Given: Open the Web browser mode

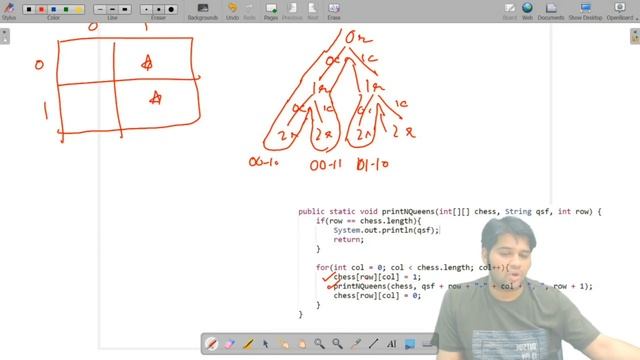Looking at the screenshot, I should [527, 11].
